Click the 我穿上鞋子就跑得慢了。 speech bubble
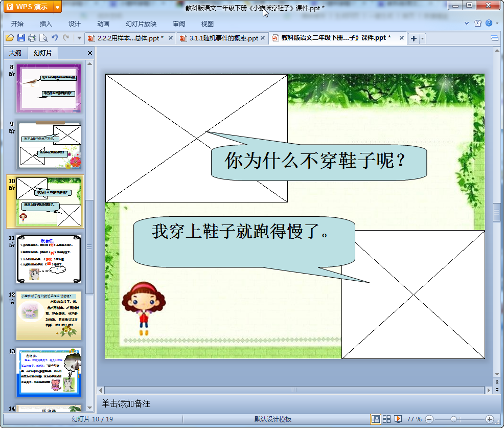Screen dimensions: 504x428 pyautogui.click(x=244, y=242)
